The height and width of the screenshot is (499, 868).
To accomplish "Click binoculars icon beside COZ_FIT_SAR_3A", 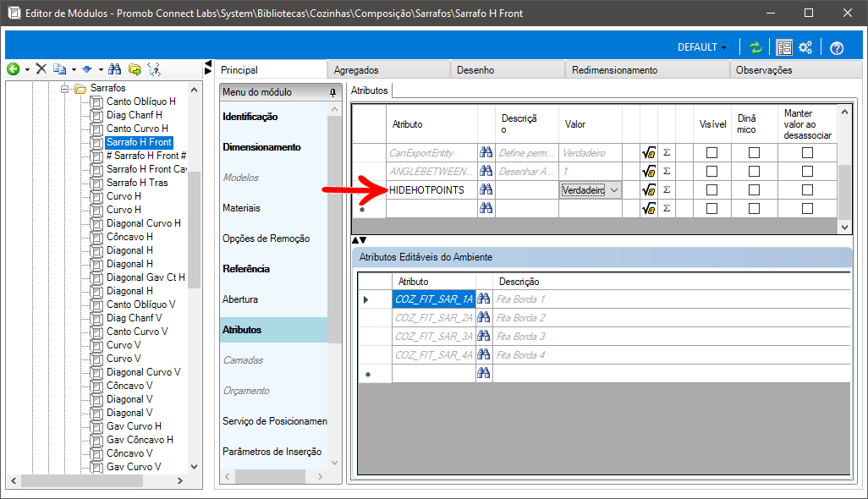I will pyautogui.click(x=483, y=336).
